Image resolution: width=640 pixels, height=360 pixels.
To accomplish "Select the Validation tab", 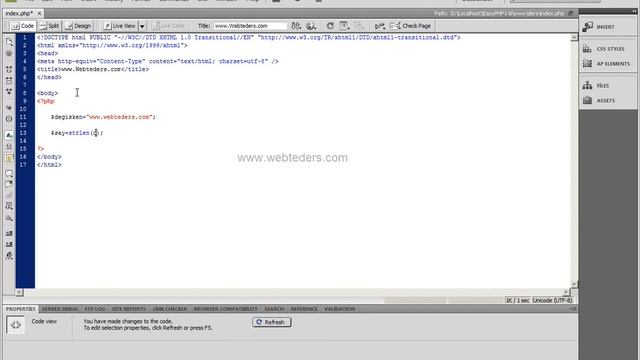I will [340, 309].
